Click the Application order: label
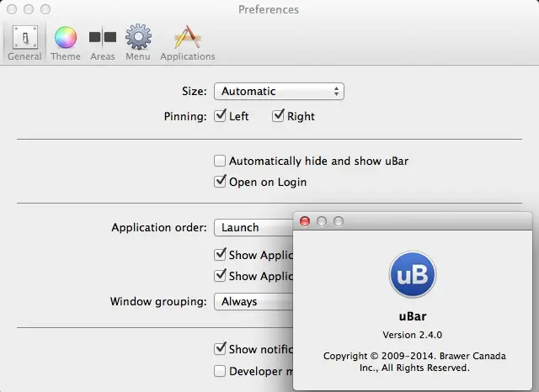Viewport: 539px width, 392px height. click(159, 228)
